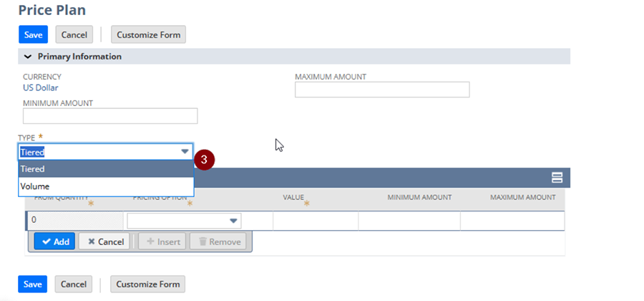Screen dimensions: 644x301
Task: Click the bottom Save button
Action: pos(32,284)
